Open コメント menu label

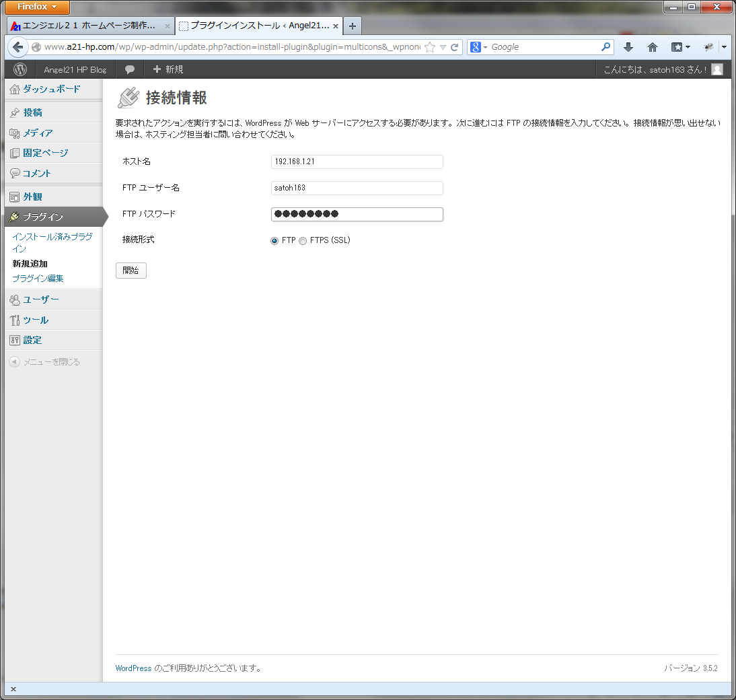point(36,173)
